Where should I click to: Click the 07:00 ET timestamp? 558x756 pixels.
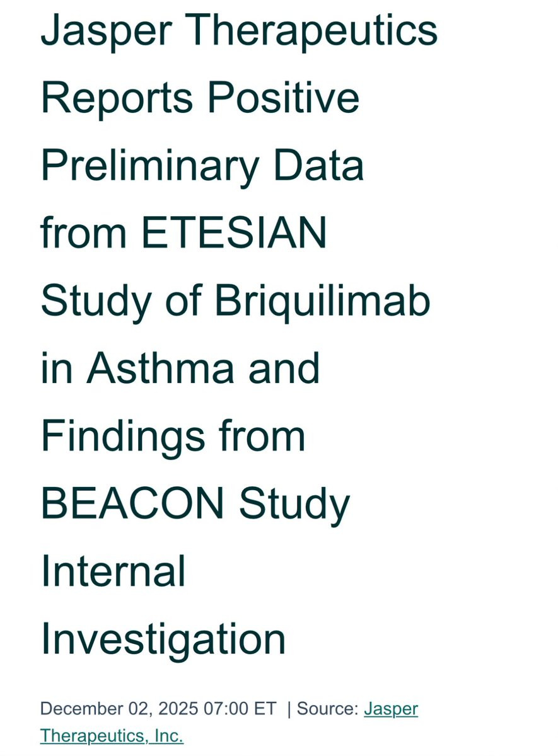(240, 709)
